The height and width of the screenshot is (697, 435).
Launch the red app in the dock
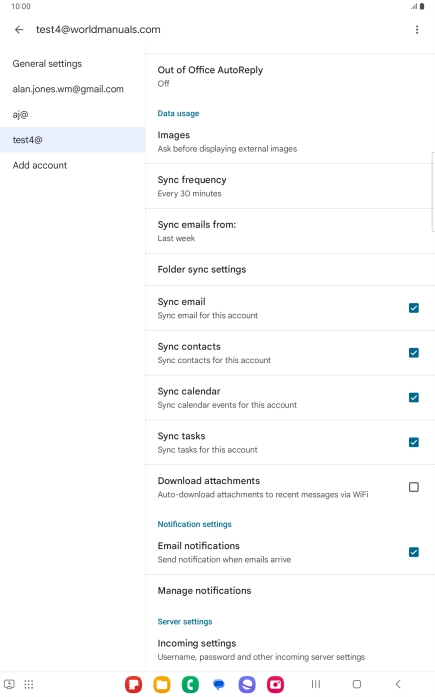[133, 684]
